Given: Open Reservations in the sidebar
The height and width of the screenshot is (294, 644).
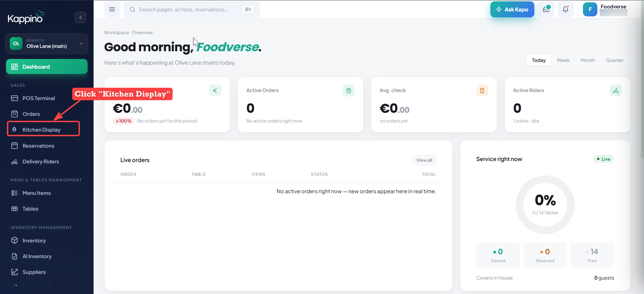Looking at the screenshot, I should 47,146.
